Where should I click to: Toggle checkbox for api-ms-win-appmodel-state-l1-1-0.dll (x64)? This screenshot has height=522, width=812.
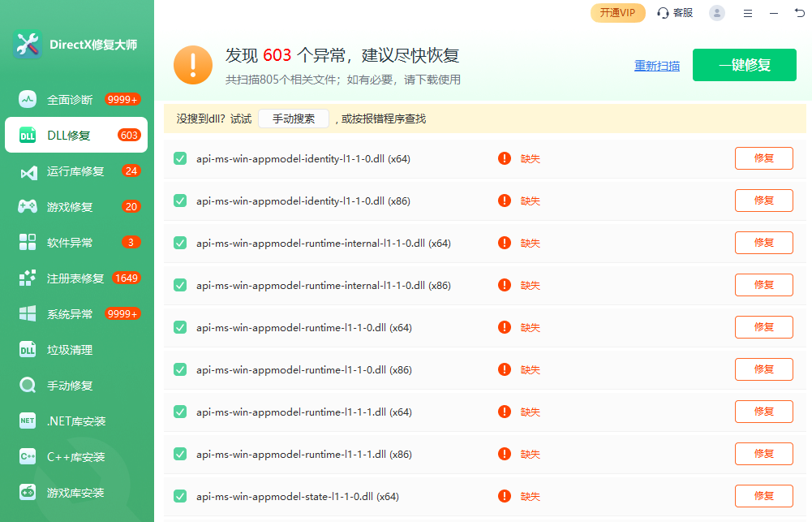[180, 496]
